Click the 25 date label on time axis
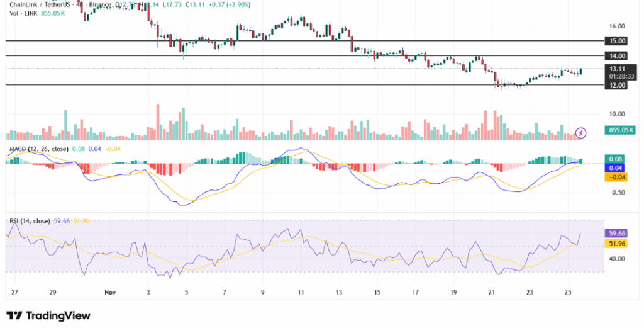 click(x=569, y=293)
